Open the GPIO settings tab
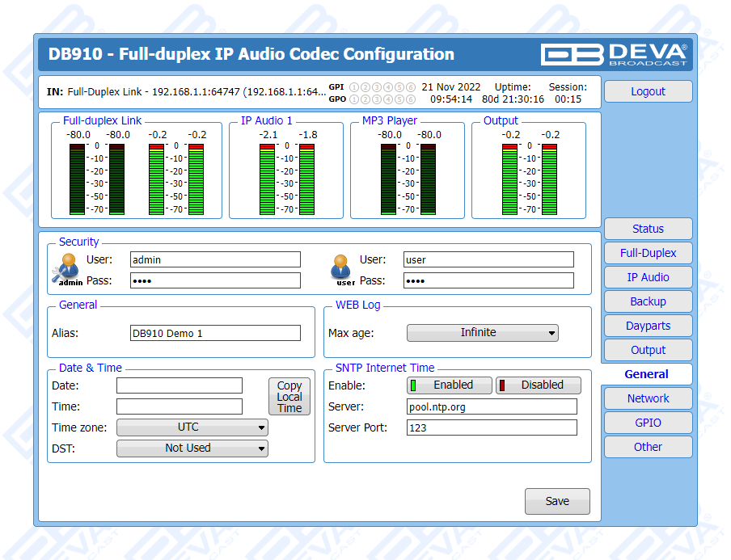This screenshot has height=560, width=731. (x=648, y=423)
